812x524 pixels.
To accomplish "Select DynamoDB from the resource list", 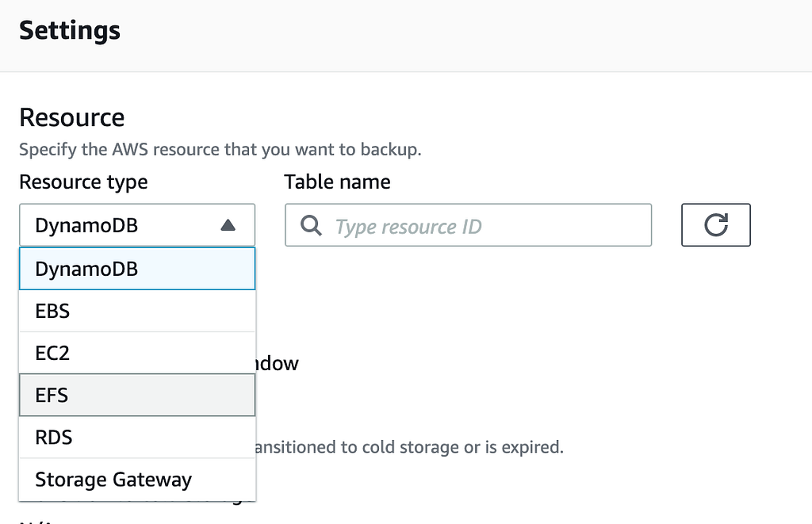I will (137, 269).
